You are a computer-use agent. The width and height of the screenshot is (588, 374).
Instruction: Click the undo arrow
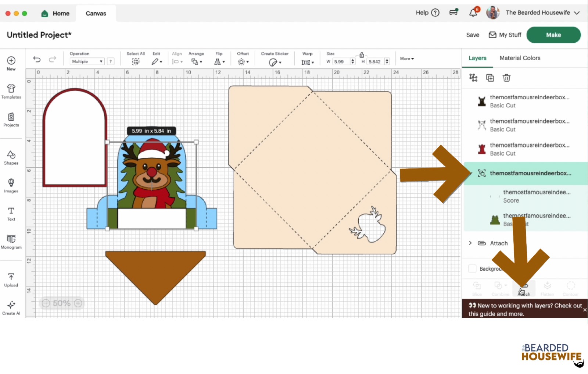point(37,59)
